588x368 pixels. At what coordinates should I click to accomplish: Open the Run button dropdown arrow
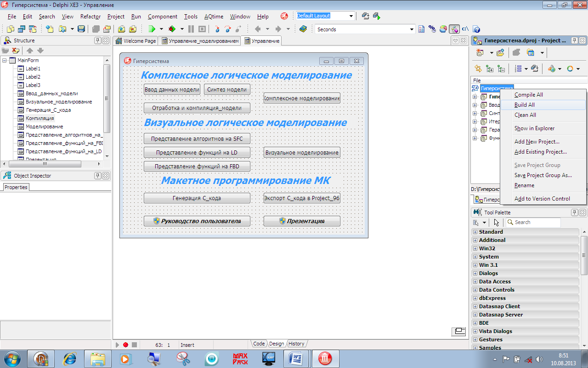161,29
